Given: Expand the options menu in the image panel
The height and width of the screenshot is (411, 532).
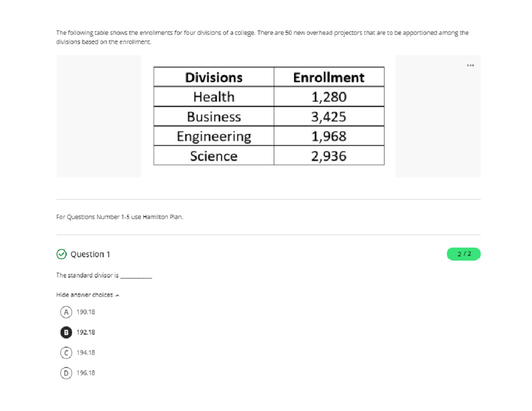Looking at the screenshot, I should click(x=470, y=65).
